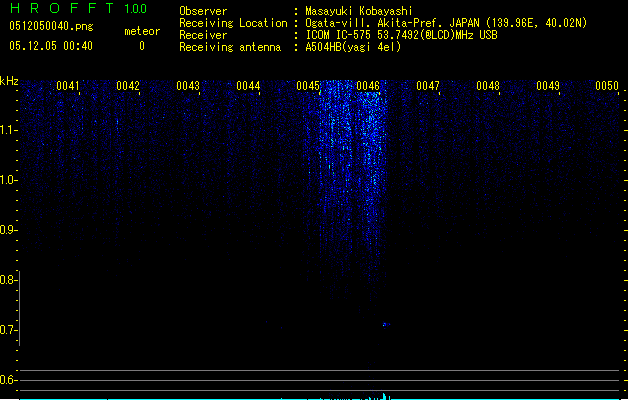Click the small signal blip near 0.7 kHz
This screenshot has height=400, width=629.
tap(386, 324)
